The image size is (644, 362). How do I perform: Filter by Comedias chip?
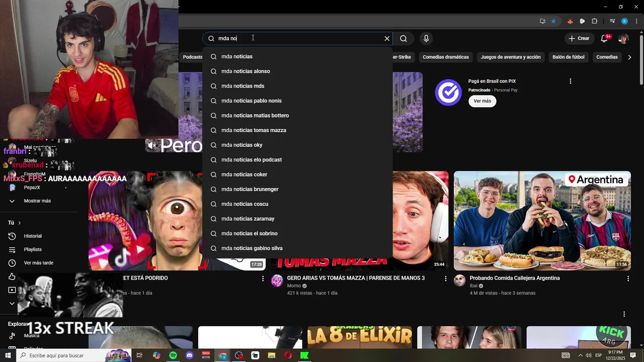click(607, 57)
